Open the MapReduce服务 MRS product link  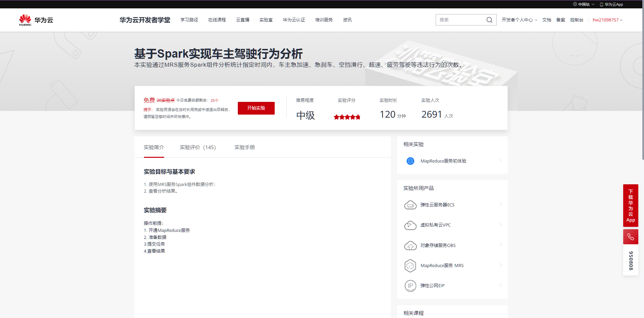point(442,266)
